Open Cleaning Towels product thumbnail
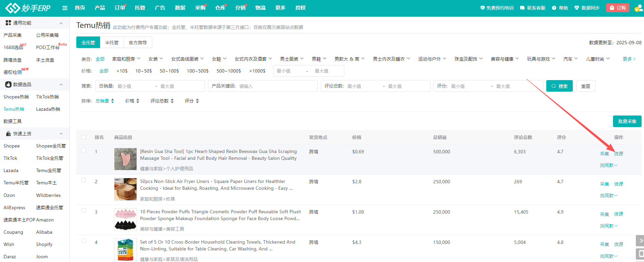This screenshot has height=262, width=644. pos(125,250)
